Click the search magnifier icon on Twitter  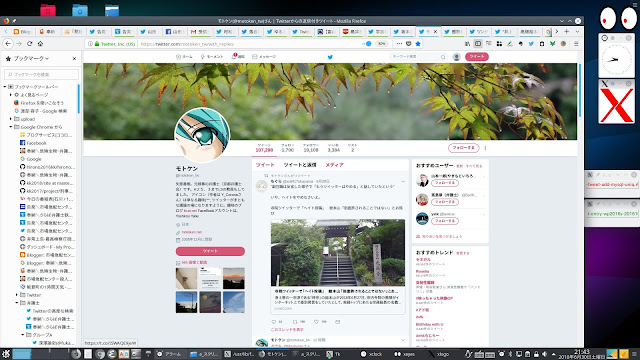443,57
